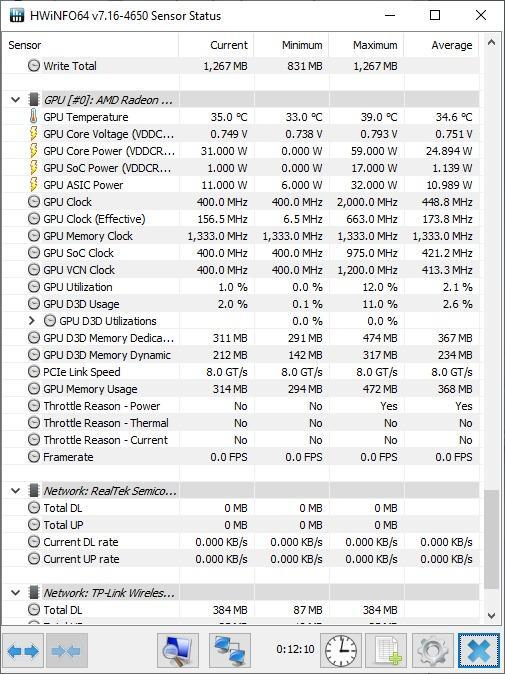Open the sensor monitor magnifier icon
The width and height of the screenshot is (505, 674).
tap(178, 651)
